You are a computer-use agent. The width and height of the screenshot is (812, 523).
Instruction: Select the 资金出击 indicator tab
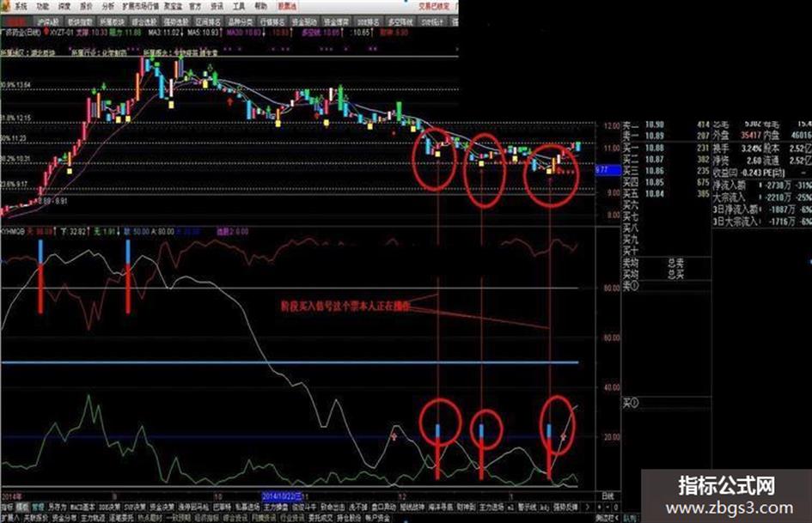(333, 508)
